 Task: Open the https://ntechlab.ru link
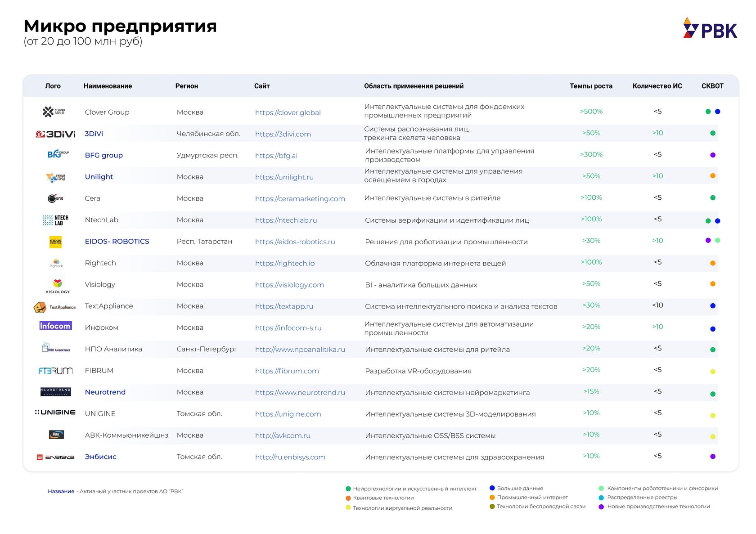[286, 220]
